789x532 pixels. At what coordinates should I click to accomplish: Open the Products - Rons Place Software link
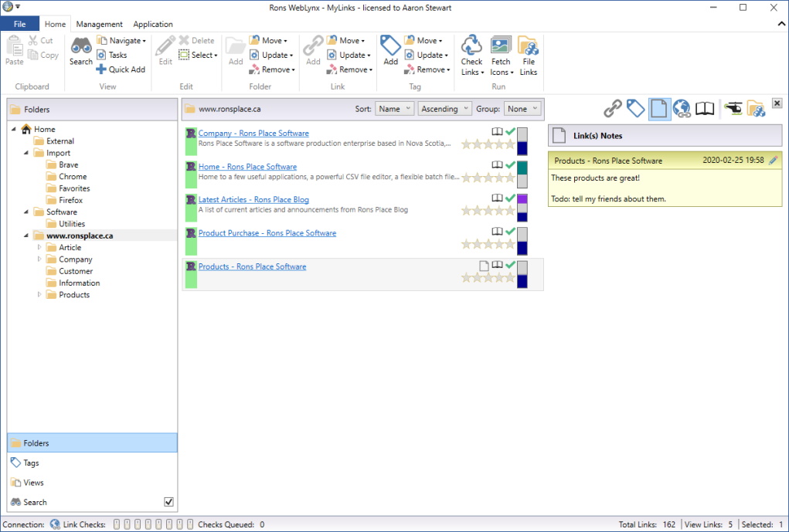pyautogui.click(x=252, y=266)
